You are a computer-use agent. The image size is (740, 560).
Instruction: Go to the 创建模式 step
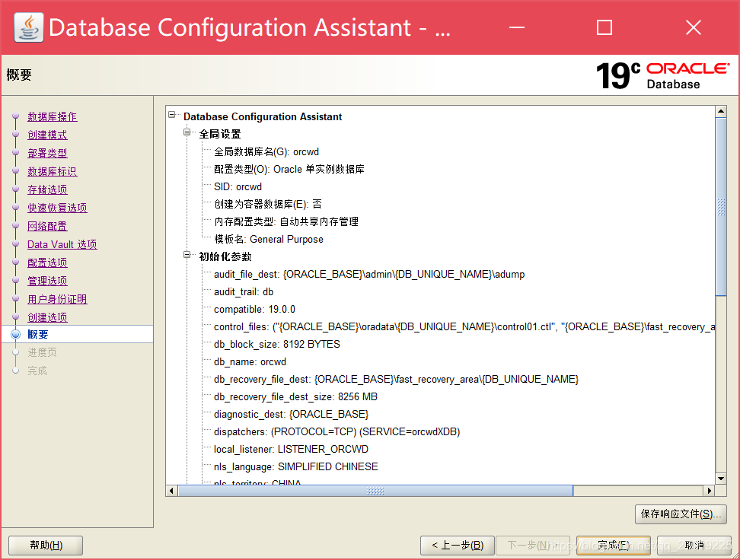click(x=47, y=135)
